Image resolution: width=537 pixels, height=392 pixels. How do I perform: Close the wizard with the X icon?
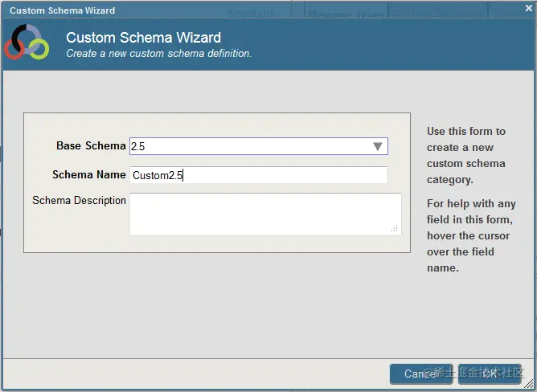pyautogui.click(x=529, y=7)
